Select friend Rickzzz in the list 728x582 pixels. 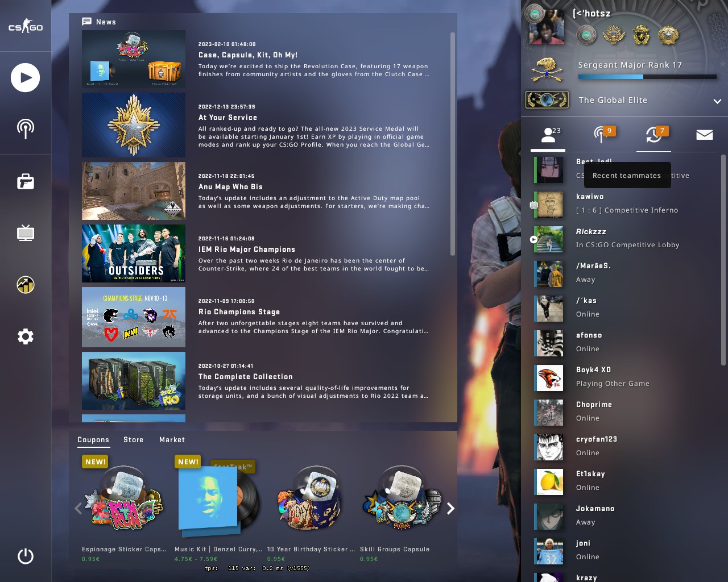pos(626,238)
